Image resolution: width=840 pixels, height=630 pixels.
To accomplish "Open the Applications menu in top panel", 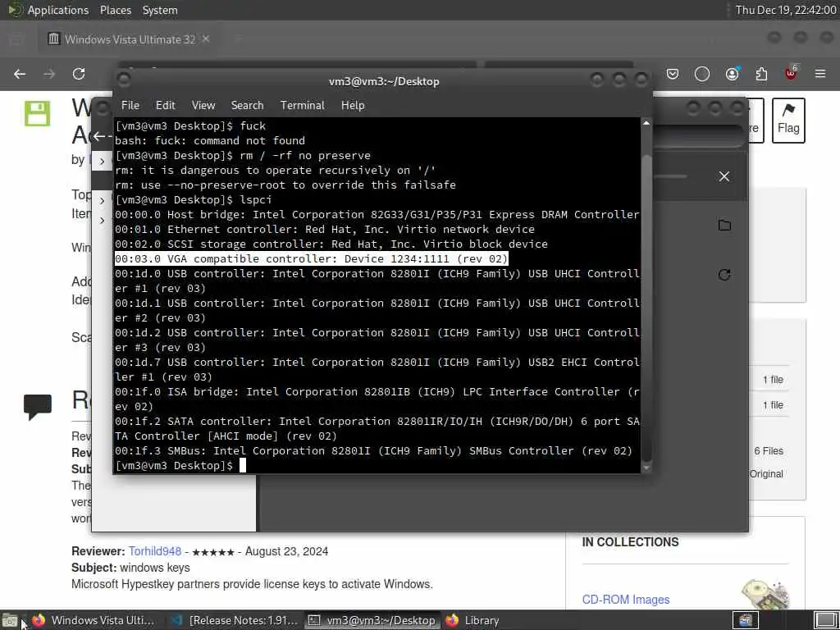I will (x=58, y=10).
